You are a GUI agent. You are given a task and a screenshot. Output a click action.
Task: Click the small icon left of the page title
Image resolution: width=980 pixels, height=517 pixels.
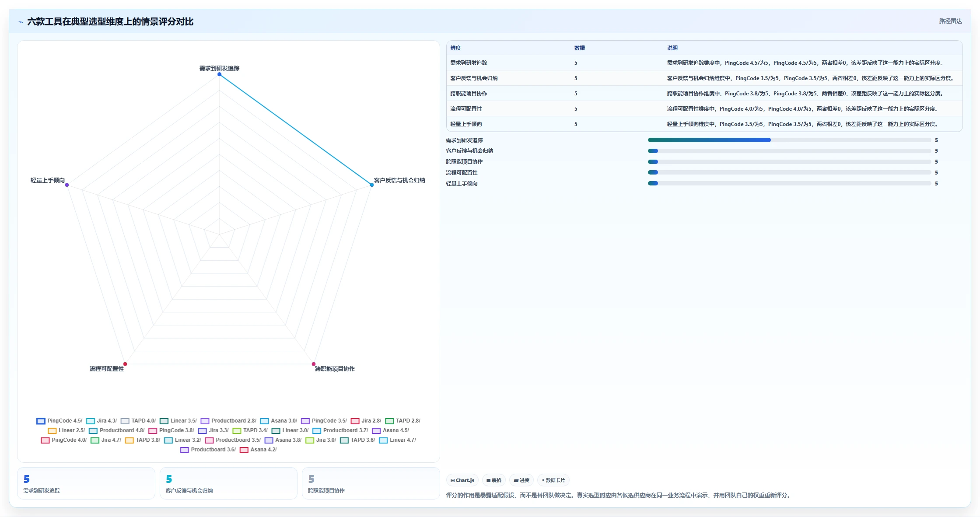click(x=21, y=22)
